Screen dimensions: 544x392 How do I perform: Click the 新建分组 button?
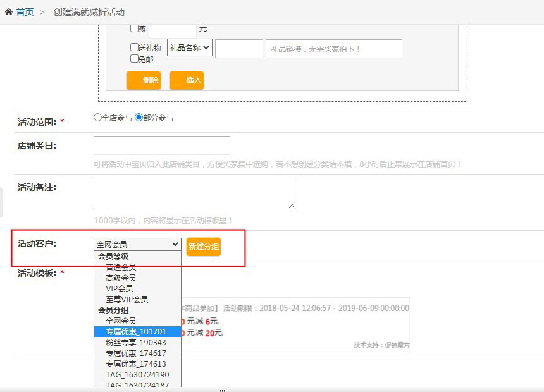point(204,247)
